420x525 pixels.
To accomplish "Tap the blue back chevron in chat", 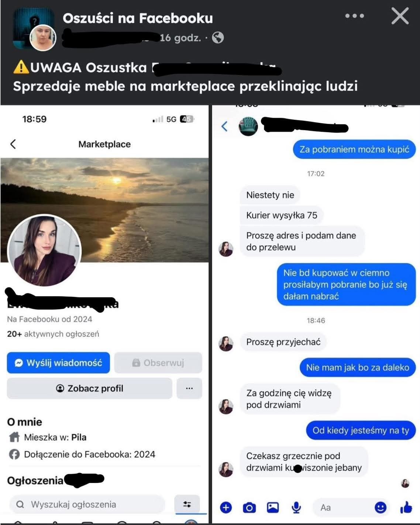I will 224,126.
